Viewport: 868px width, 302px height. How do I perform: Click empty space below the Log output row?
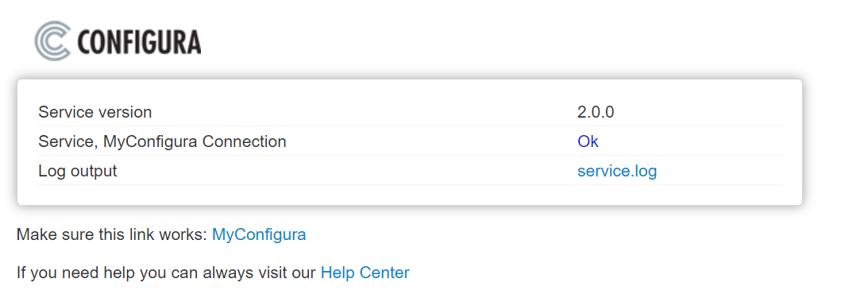tap(410, 195)
